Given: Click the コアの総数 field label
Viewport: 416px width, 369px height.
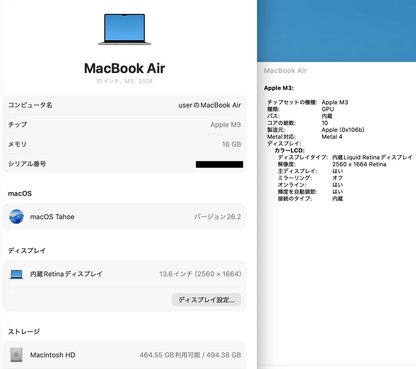Looking at the screenshot, I should (282, 123).
